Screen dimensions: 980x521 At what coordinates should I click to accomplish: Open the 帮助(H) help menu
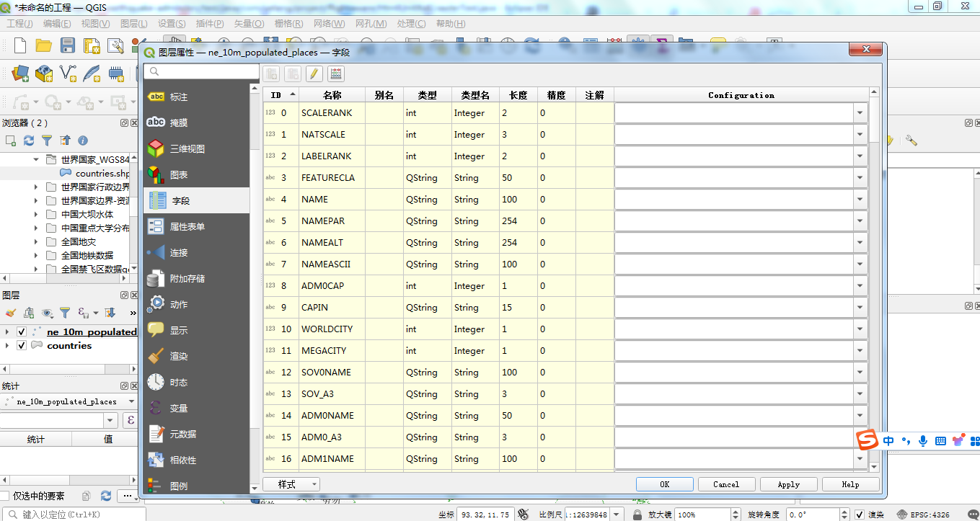451,24
